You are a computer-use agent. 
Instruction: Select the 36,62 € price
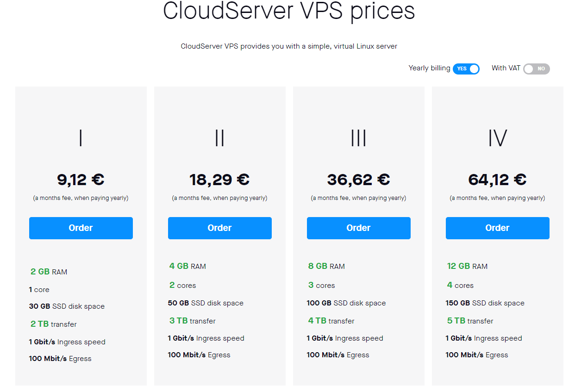[359, 180]
